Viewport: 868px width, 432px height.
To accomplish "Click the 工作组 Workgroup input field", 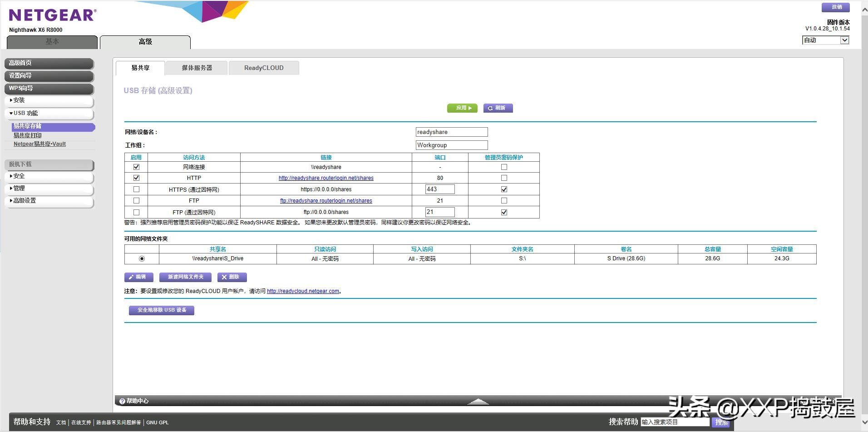I will [452, 145].
